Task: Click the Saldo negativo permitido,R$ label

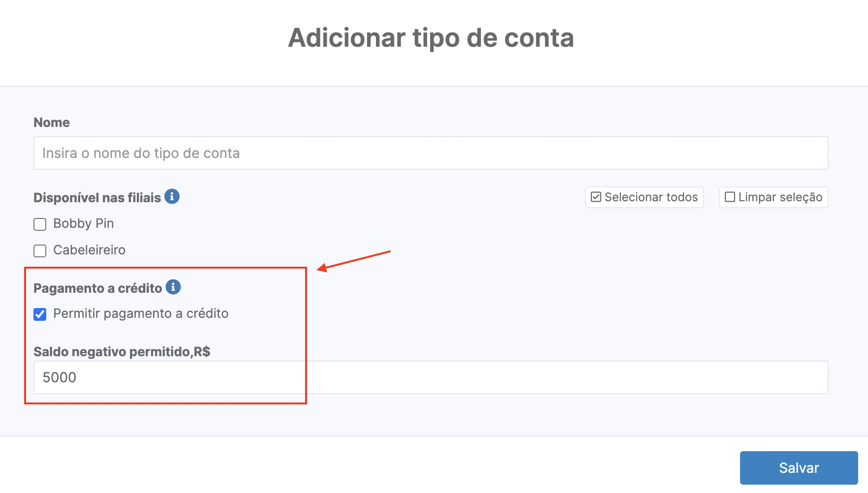Action: click(122, 352)
